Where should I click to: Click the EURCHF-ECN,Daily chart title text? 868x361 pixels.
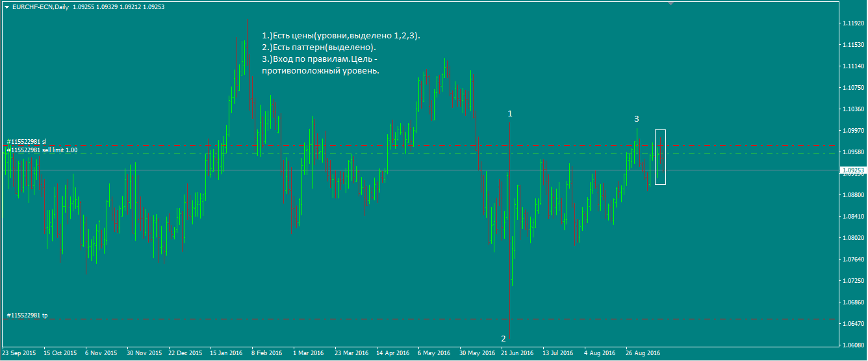click(x=41, y=6)
